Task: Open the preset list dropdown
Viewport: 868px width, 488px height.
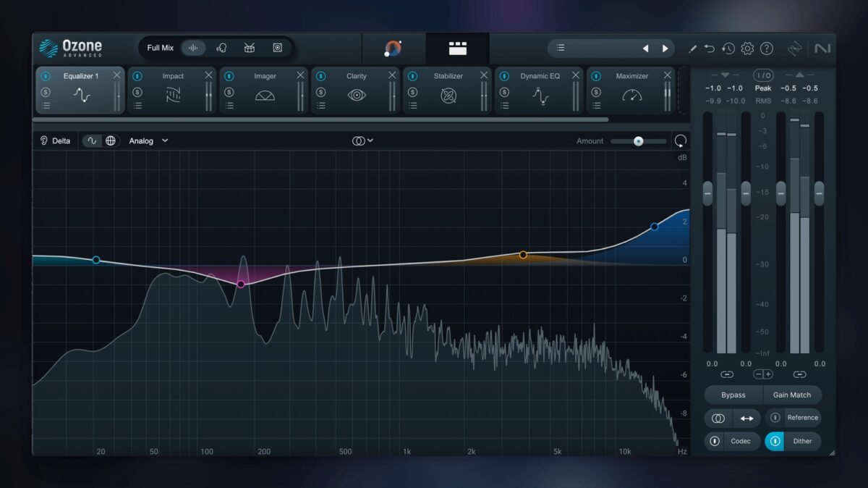Action: point(561,49)
